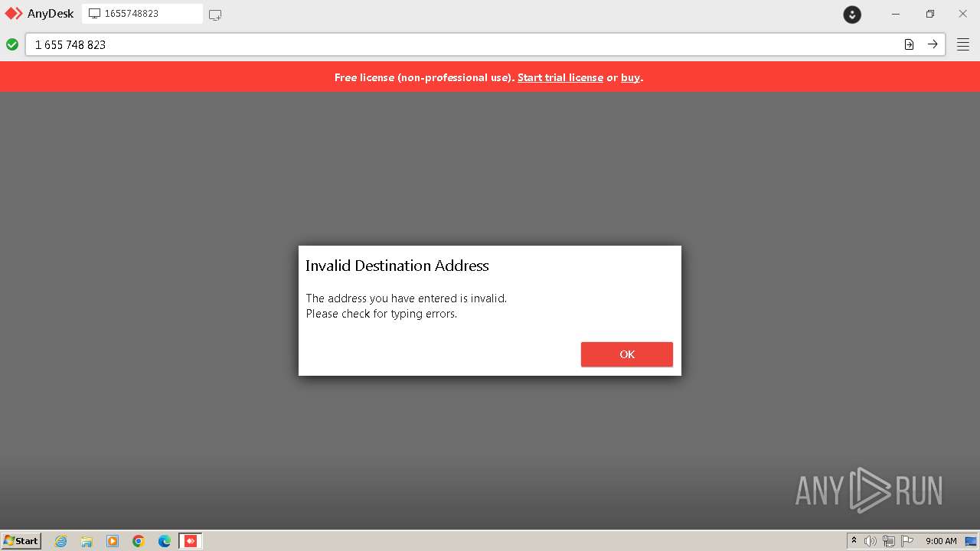The width and height of the screenshot is (980, 551).
Task: Show hidden system tray icons
Action: 854,541
